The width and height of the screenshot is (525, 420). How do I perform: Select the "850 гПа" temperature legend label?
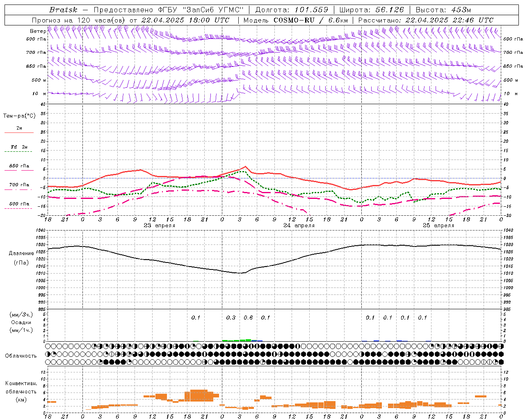(19, 166)
